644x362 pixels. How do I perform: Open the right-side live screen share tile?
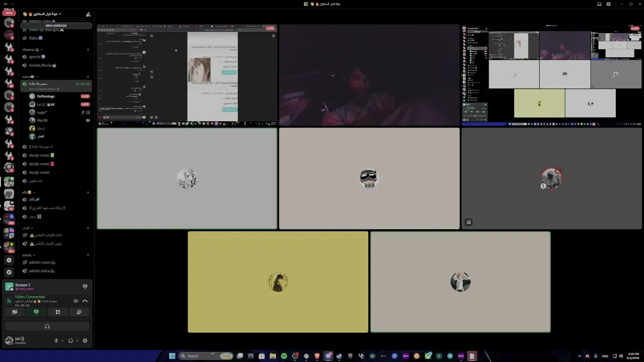pyautogui.click(x=551, y=75)
